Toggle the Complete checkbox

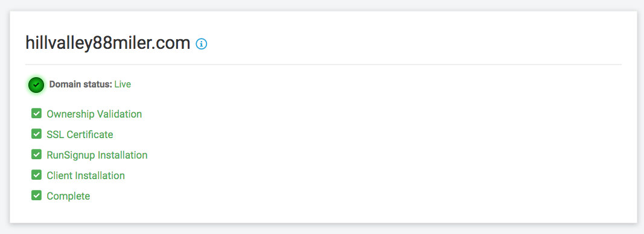click(x=37, y=195)
